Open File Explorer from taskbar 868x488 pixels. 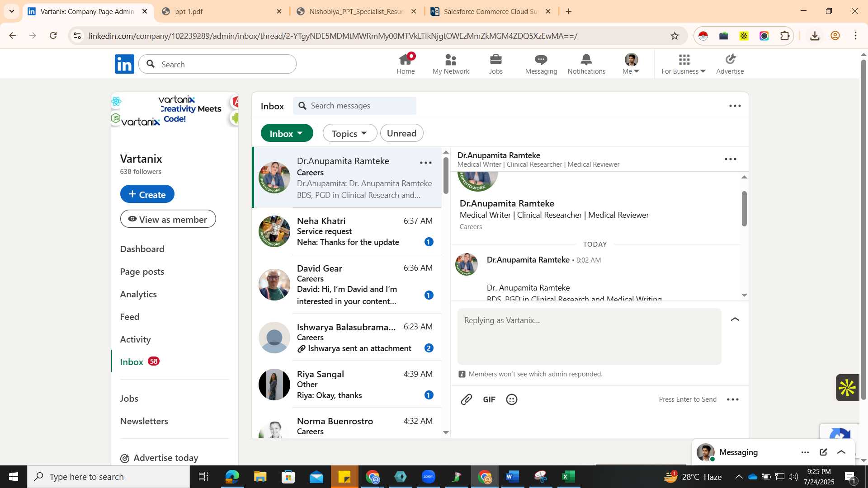tap(260, 477)
